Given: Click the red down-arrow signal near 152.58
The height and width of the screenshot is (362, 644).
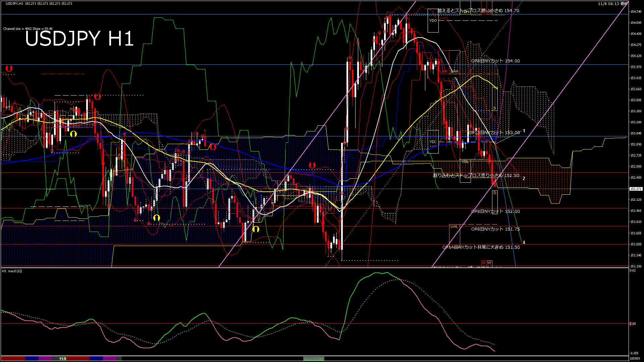Looking at the screenshot, I should coord(312,165).
